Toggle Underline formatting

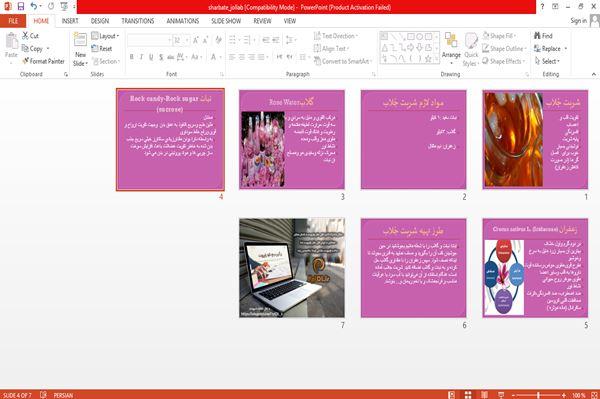151,57
